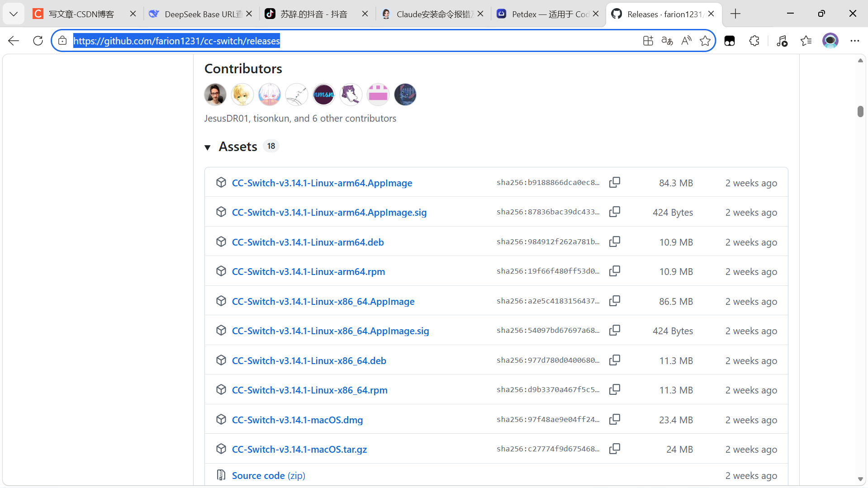View site information lock icon
This screenshot has width=868, height=488.
point(62,41)
